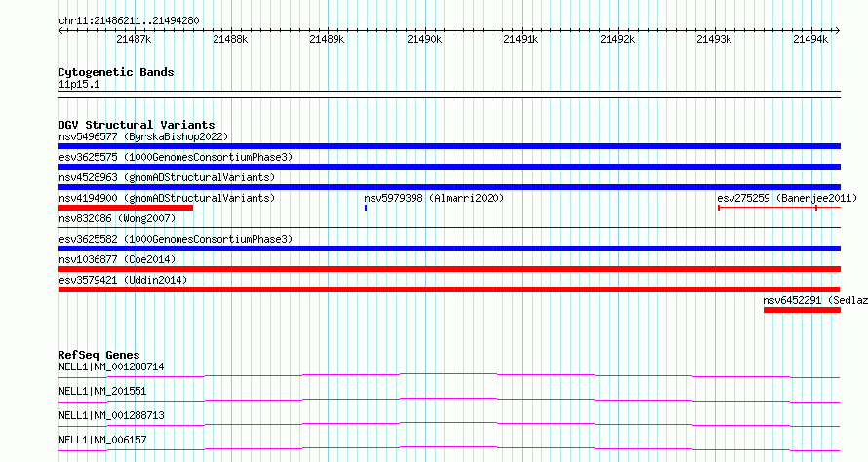
Task: Click NELL1|NM_201551 transcript label
Action: click(x=102, y=391)
